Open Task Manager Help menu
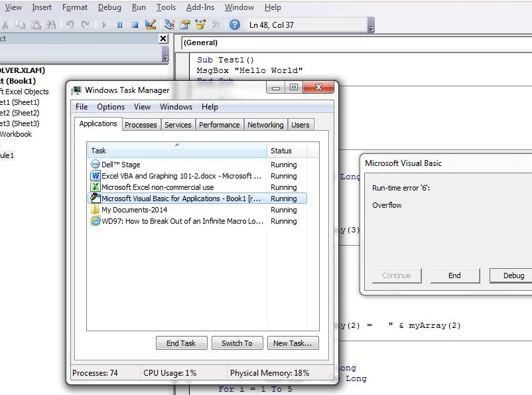This screenshot has height=395, width=532. coord(210,107)
